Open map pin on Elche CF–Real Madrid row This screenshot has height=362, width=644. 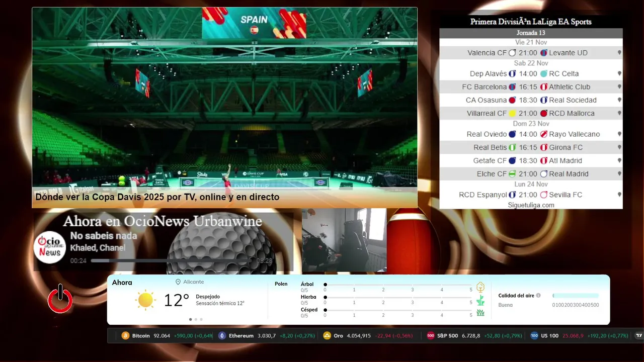[x=619, y=174]
